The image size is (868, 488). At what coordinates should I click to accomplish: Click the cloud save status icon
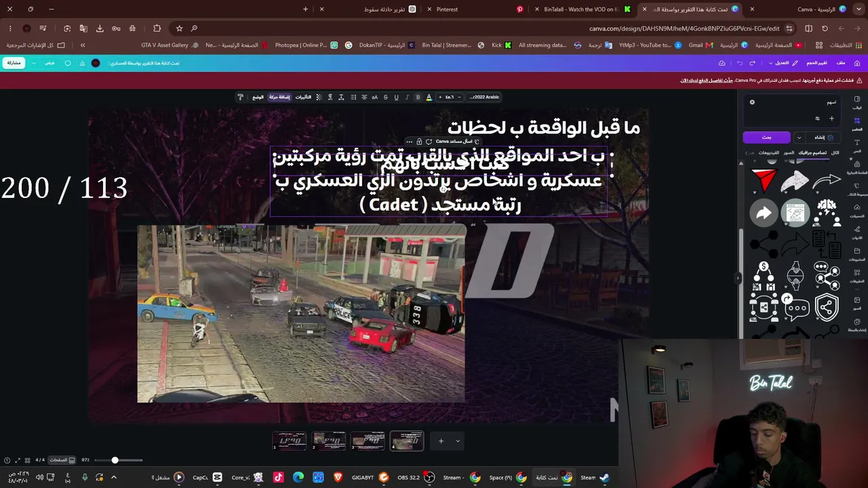pyautogui.click(x=722, y=63)
